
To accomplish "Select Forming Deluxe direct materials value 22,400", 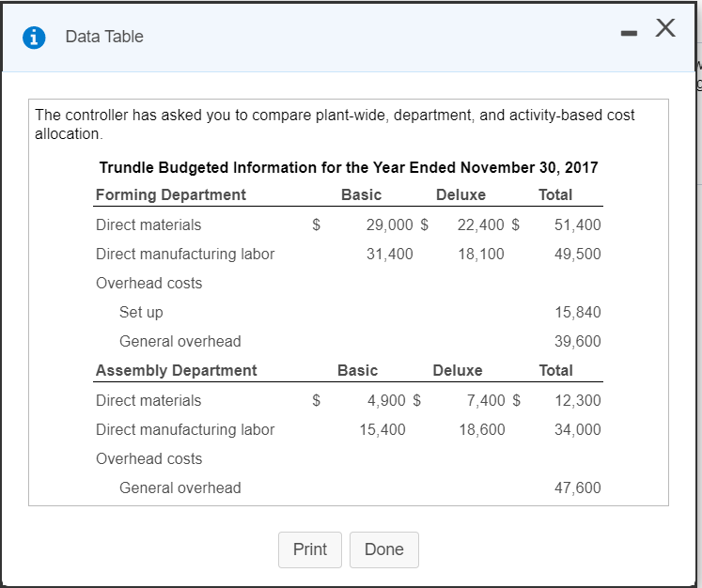I will (480, 224).
